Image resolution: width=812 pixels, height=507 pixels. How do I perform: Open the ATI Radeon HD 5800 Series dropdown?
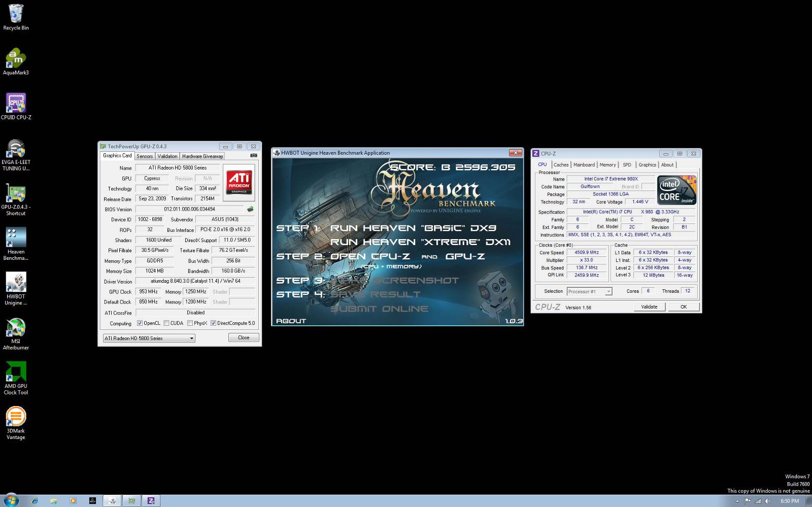click(149, 338)
